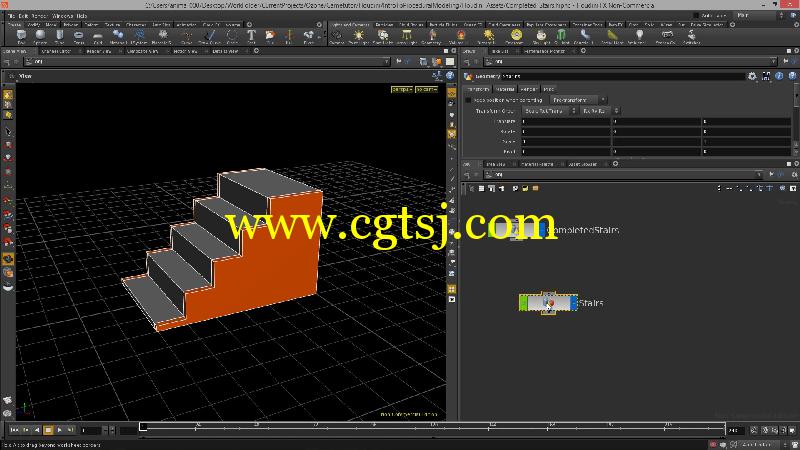Select the Platonic Solids shelf tool
The image size is (800, 450).
click(163, 36)
